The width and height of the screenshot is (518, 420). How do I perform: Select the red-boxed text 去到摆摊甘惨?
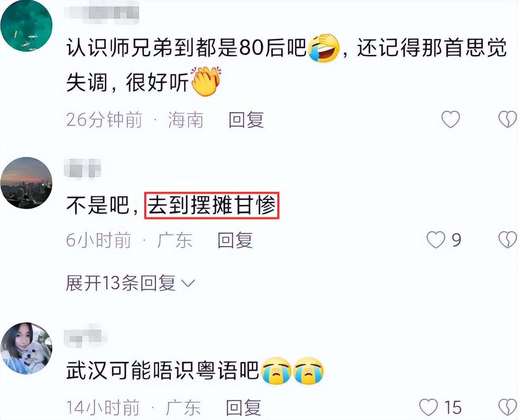[212, 206]
